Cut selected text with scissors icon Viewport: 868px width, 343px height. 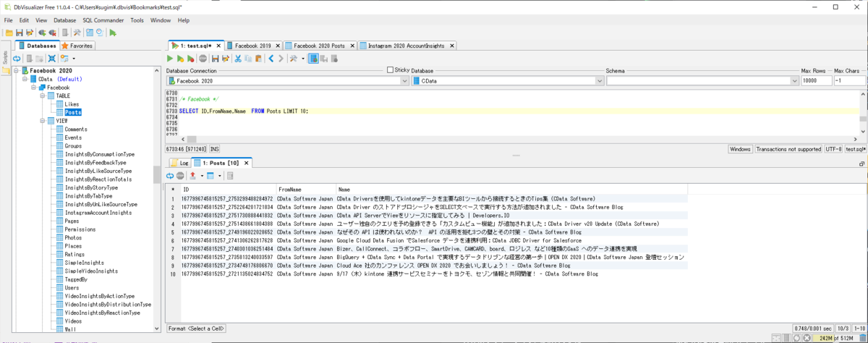pos(237,59)
